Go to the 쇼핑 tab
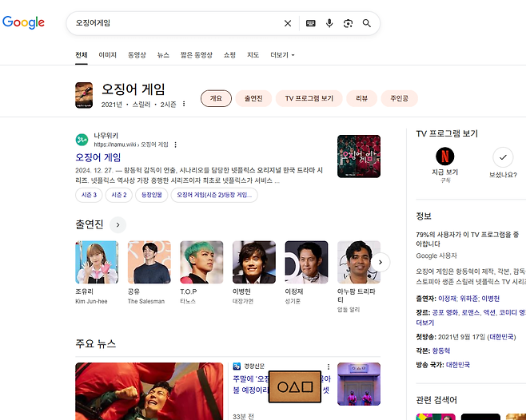This screenshot has height=420, width=526. click(x=229, y=55)
